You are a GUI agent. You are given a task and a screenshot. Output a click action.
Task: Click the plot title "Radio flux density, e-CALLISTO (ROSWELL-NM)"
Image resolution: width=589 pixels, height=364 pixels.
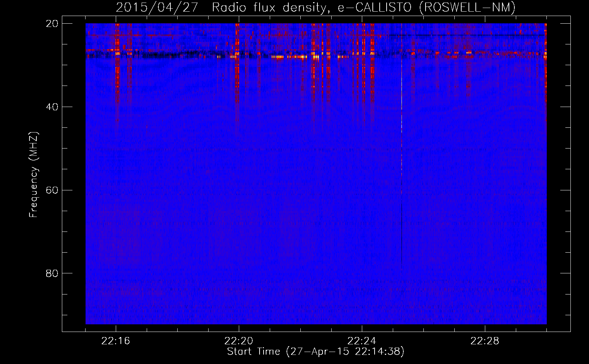coord(364,8)
